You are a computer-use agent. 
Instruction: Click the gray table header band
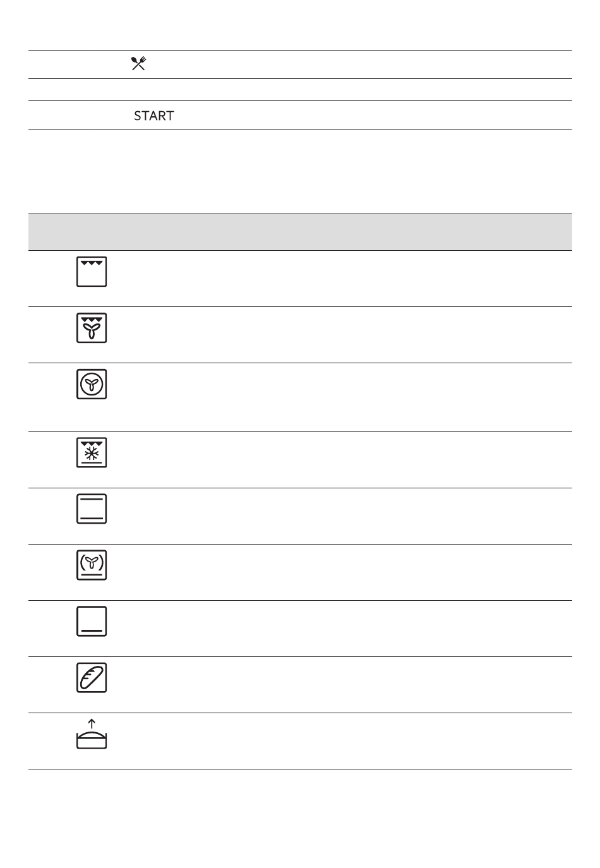click(300, 232)
